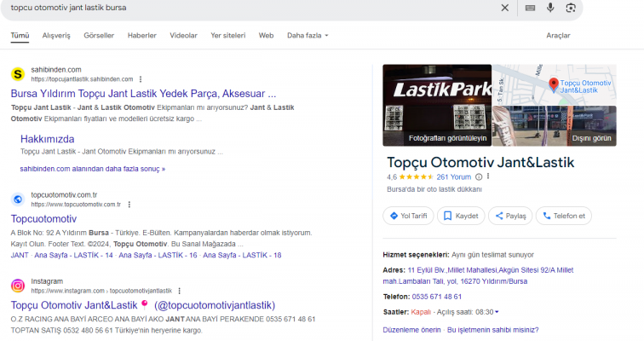
Task: Click the Topçu Otomotiv Jant&Lastik heading
Action: click(480, 162)
